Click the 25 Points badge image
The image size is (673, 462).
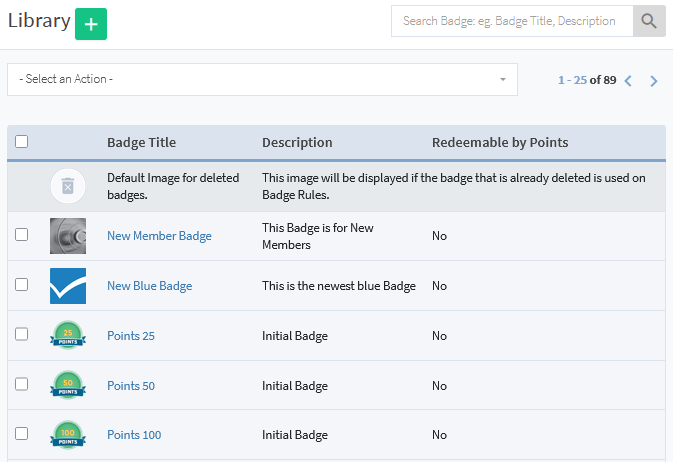pyautogui.click(x=68, y=335)
